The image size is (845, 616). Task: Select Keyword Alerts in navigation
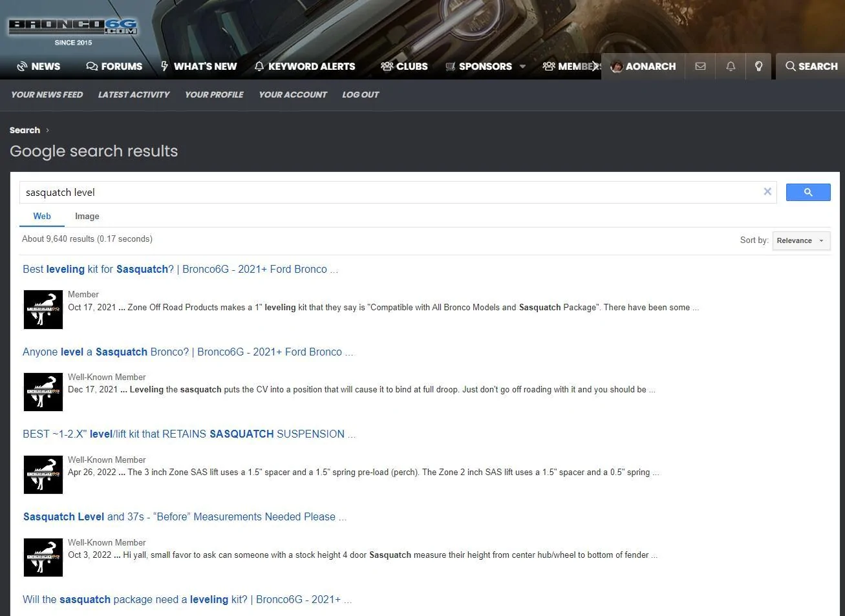[312, 67]
